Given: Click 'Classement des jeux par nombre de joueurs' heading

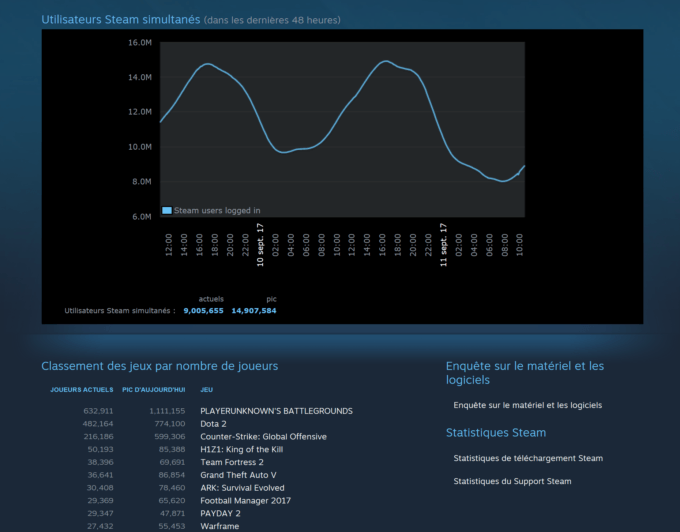Looking at the screenshot, I should tap(160, 366).
